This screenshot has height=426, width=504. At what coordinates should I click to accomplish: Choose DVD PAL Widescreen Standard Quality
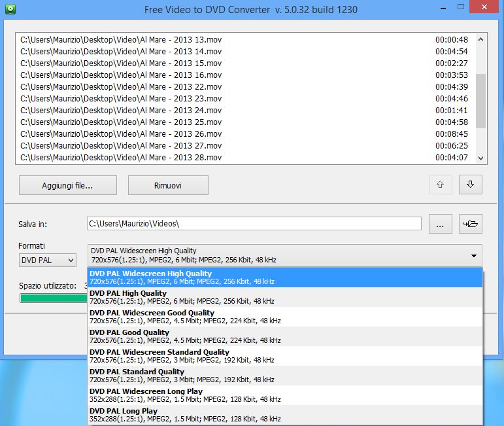point(284,356)
